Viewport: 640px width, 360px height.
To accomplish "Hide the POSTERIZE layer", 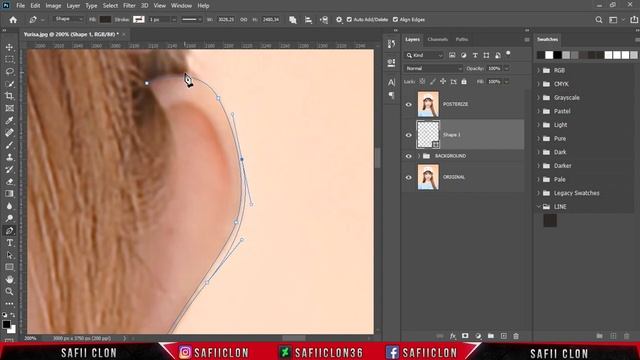I will point(409,104).
